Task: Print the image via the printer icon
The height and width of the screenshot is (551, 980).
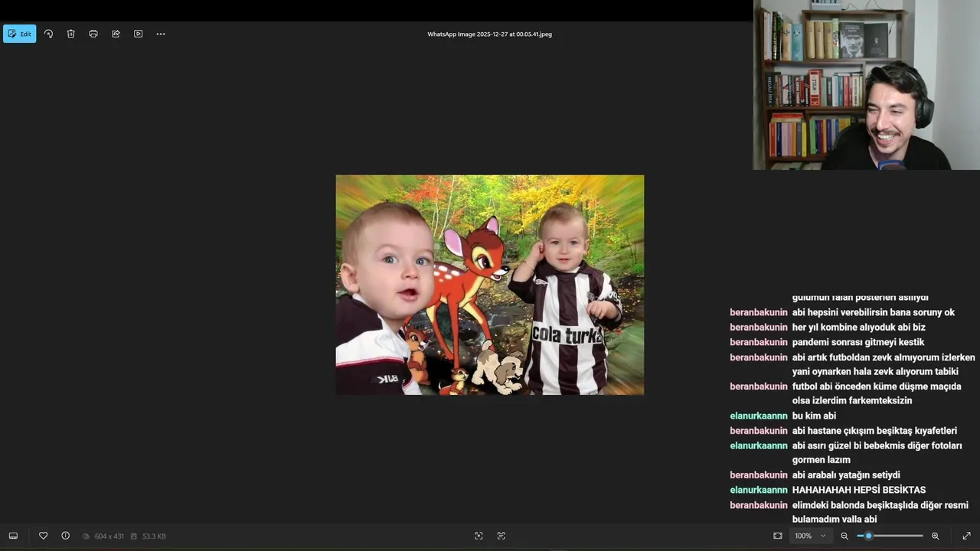Action: tap(93, 34)
